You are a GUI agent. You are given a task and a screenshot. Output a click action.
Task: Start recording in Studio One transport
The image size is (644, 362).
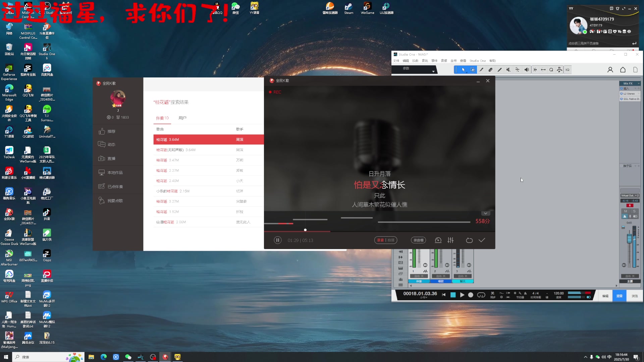(471, 295)
